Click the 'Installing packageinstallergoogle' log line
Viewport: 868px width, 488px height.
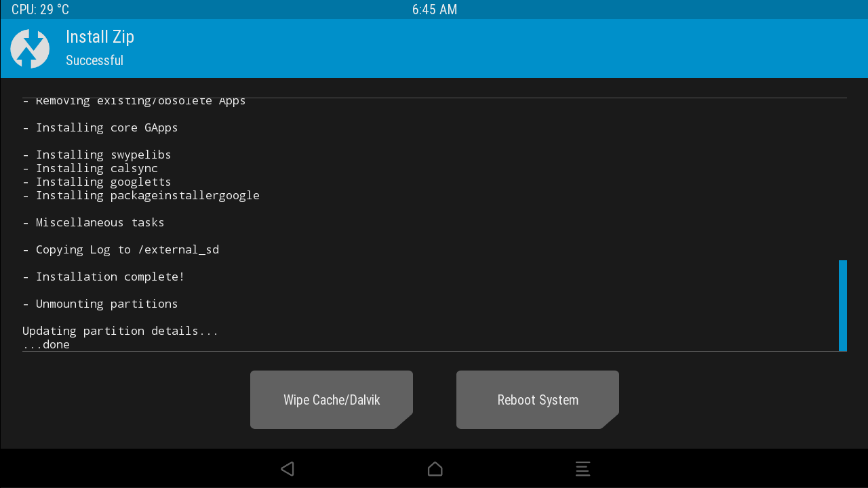pyautogui.click(x=141, y=195)
